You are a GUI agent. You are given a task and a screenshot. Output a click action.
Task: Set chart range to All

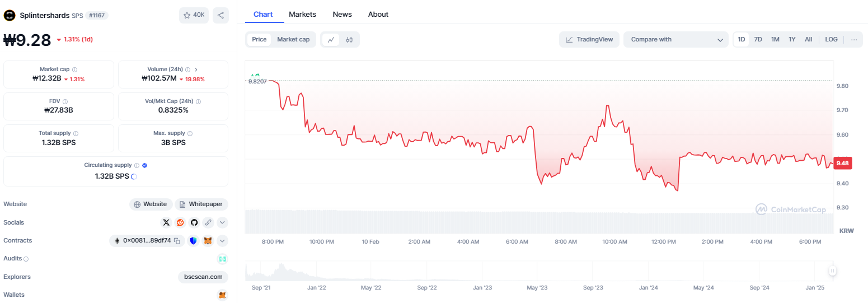(x=809, y=39)
